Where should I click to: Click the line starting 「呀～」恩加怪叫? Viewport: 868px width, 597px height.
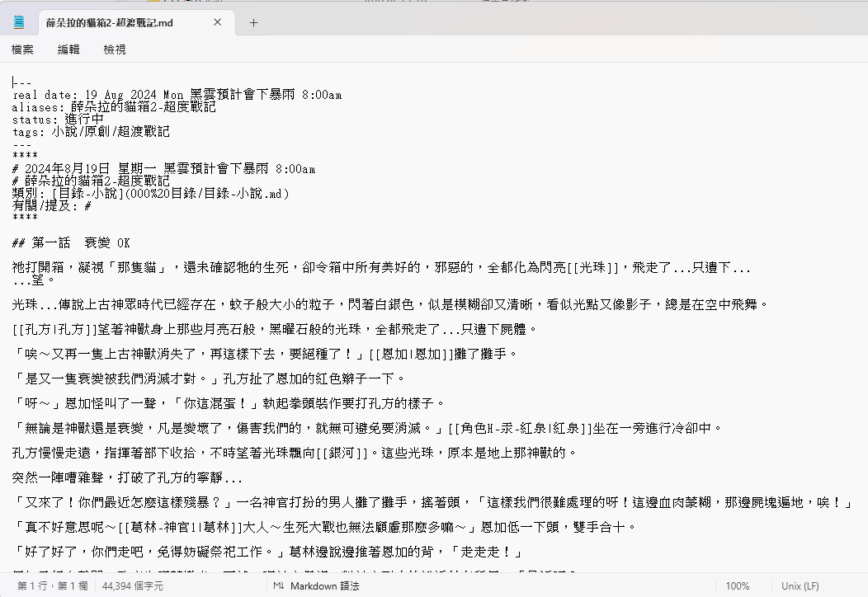(229, 403)
